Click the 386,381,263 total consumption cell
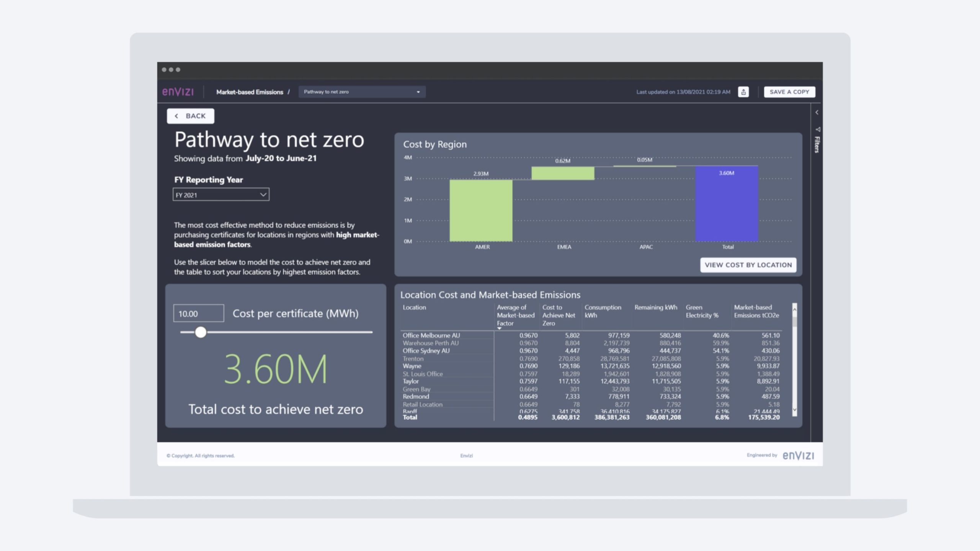Image resolution: width=980 pixels, height=551 pixels. coord(612,417)
